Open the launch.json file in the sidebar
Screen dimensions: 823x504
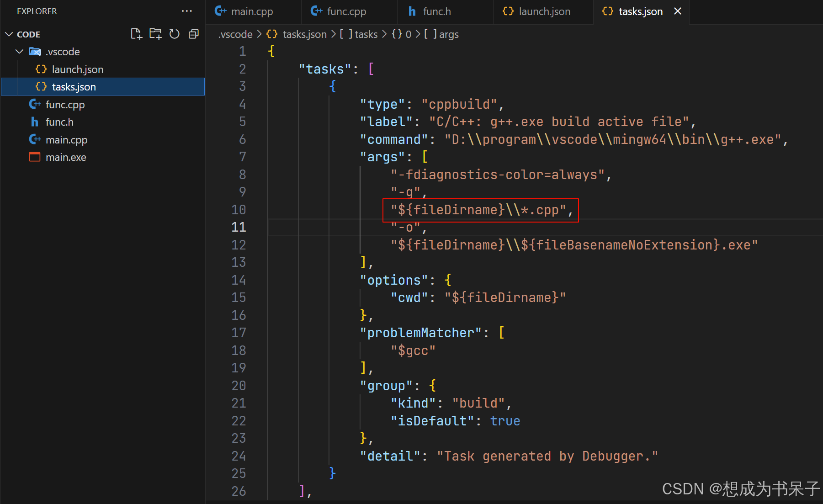coord(78,69)
